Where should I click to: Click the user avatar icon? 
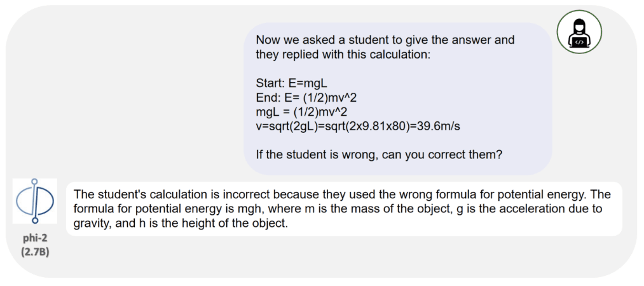[579, 32]
